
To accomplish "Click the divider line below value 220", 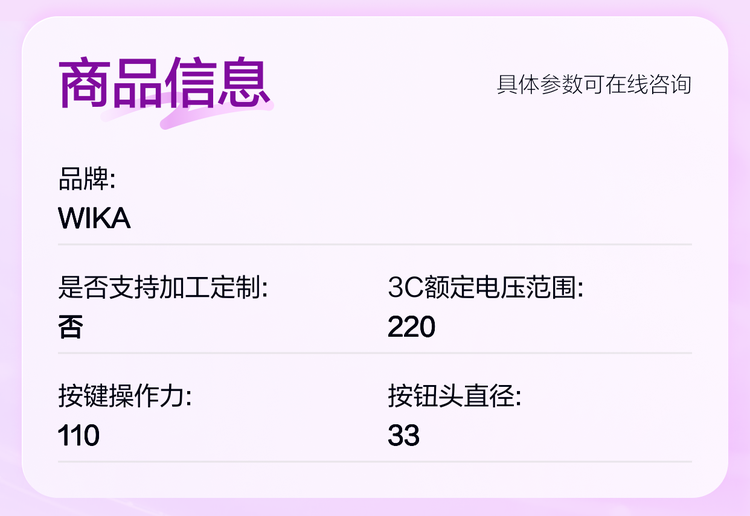I will 540,353.
